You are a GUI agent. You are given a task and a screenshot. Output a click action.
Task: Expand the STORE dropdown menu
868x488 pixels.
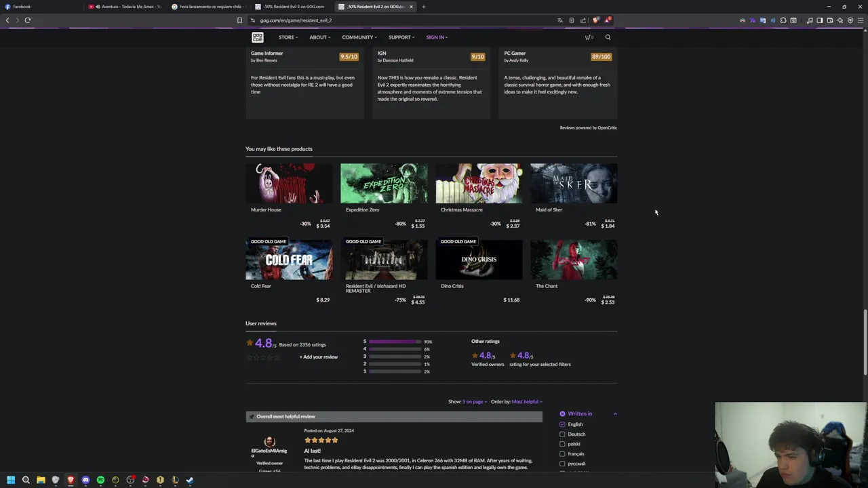(288, 37)
